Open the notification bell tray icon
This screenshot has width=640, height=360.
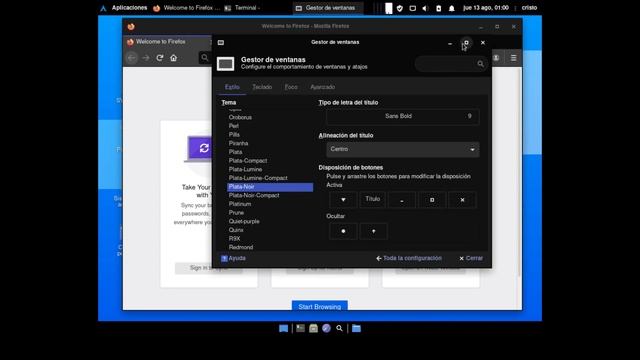pos(451,8)
